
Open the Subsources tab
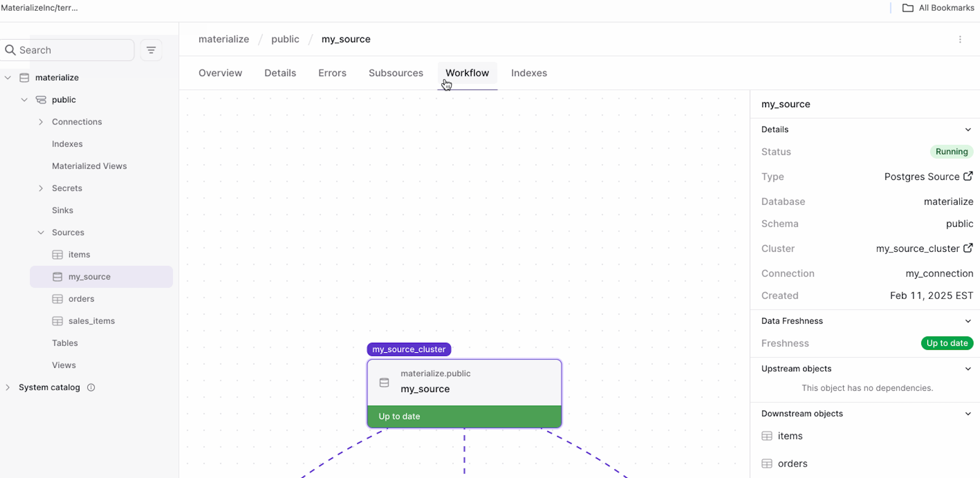[395, 73]
